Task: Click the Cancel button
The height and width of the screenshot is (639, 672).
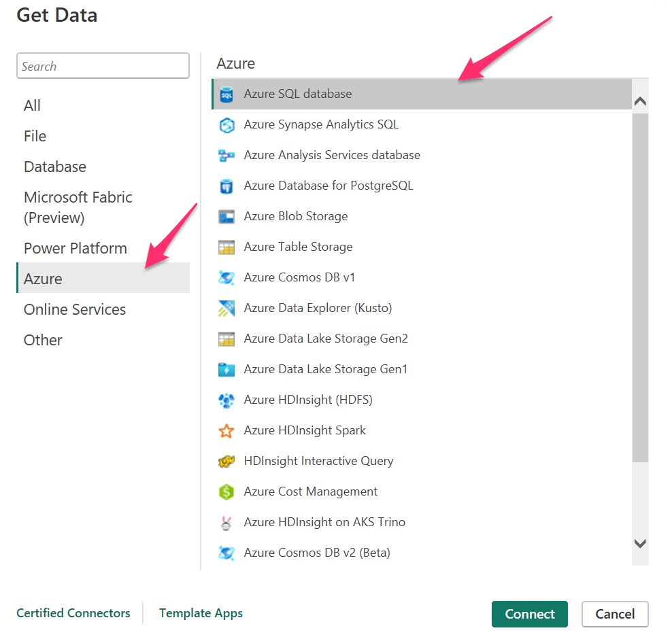Action: tap(615, 614)
